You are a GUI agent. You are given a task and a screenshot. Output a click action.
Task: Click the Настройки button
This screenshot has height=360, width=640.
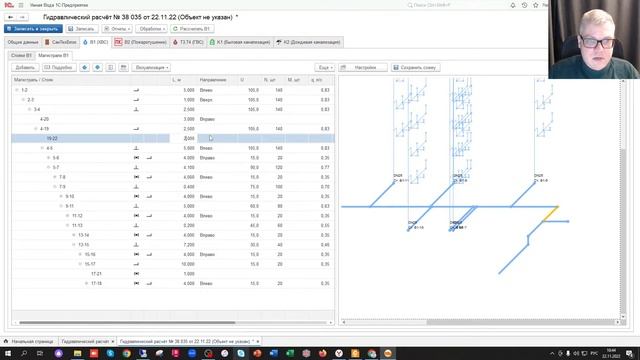362,67
